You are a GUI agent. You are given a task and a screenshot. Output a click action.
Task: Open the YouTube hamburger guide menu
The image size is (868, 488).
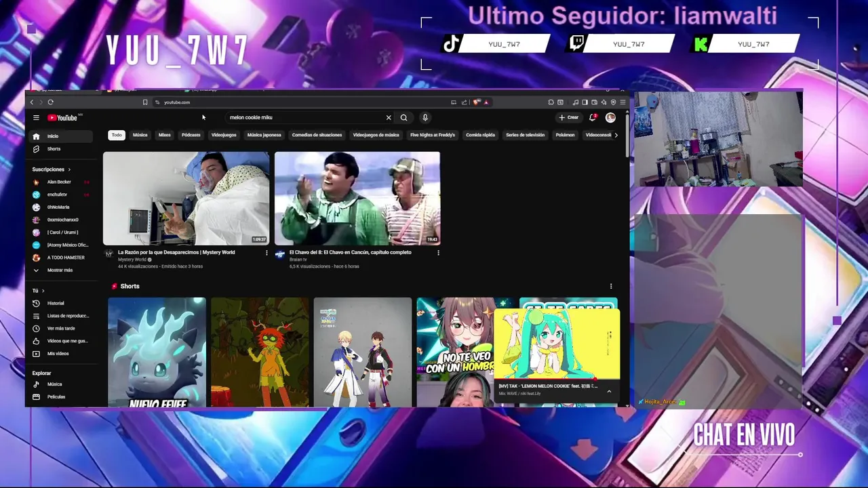coord(36,118)
